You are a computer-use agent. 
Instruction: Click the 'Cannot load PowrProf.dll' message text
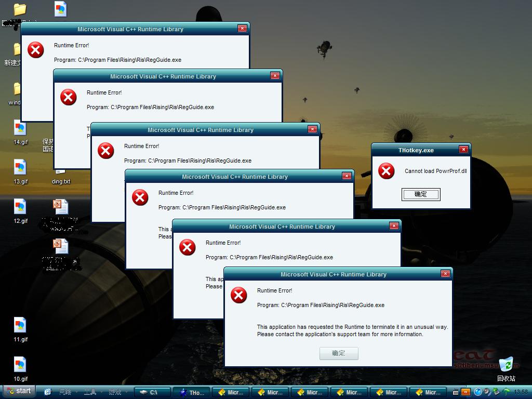436,171
